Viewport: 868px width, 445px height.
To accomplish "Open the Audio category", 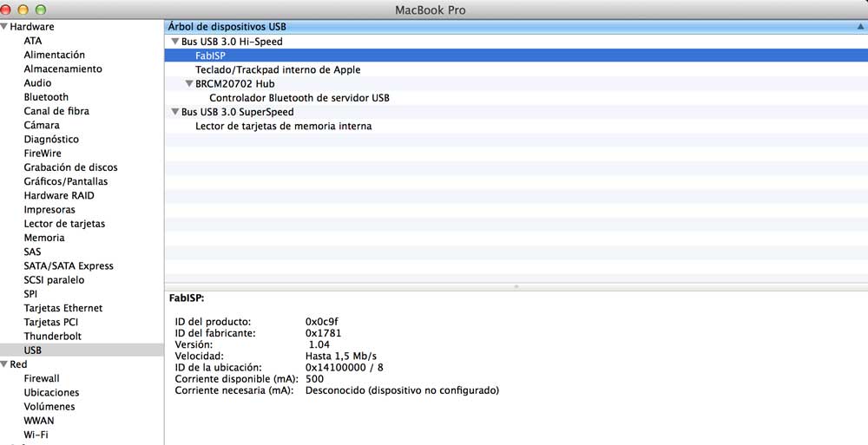I will (x=37, y=83).
